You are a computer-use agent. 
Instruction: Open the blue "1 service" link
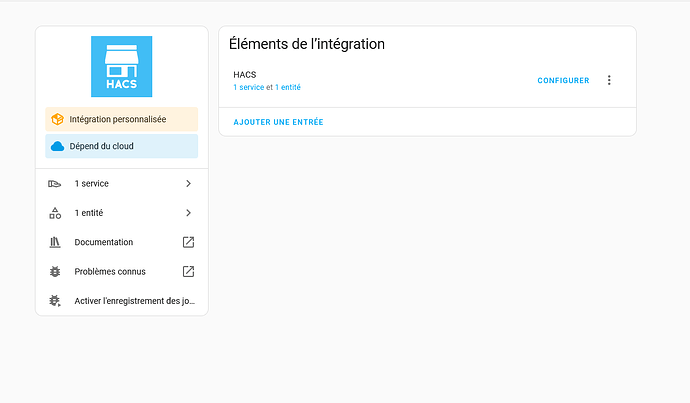248,87
